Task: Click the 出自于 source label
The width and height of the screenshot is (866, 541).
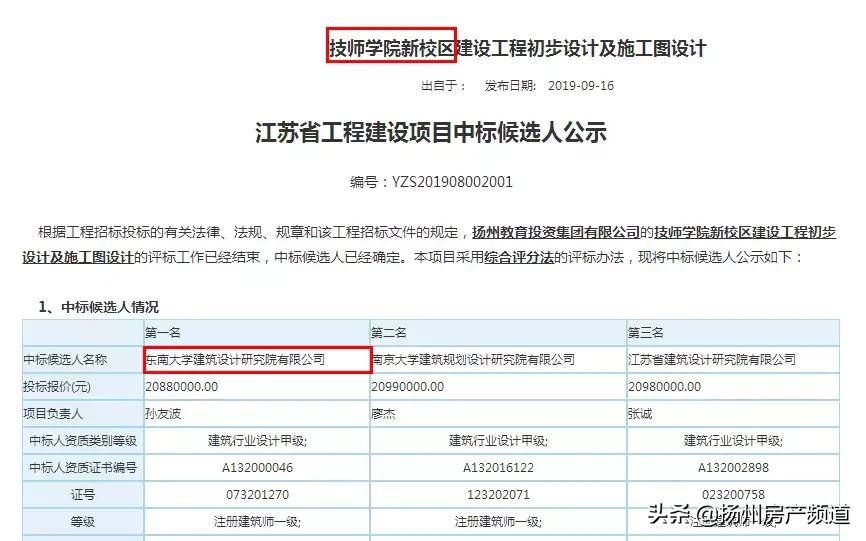Action: pos(443,86)
